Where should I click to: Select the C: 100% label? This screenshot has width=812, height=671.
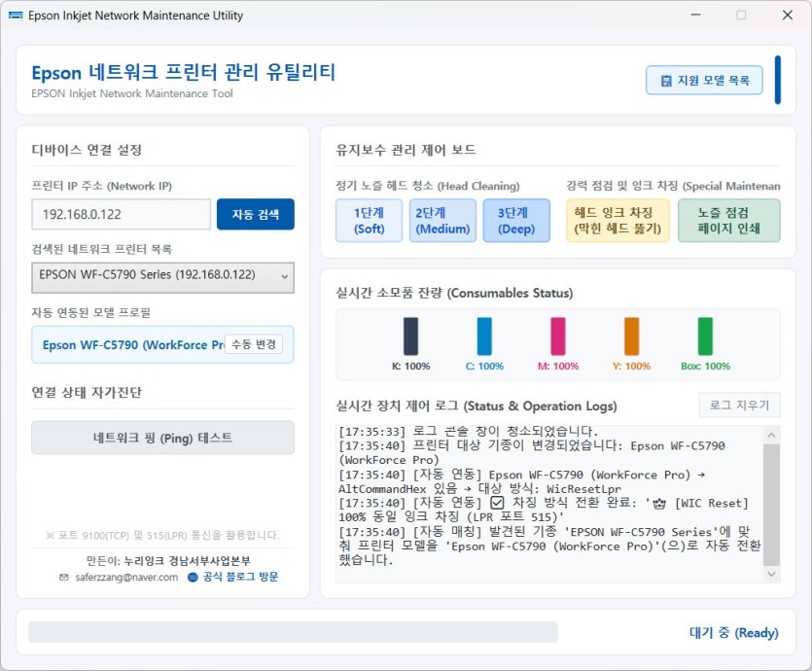click(x=484, y=366)
